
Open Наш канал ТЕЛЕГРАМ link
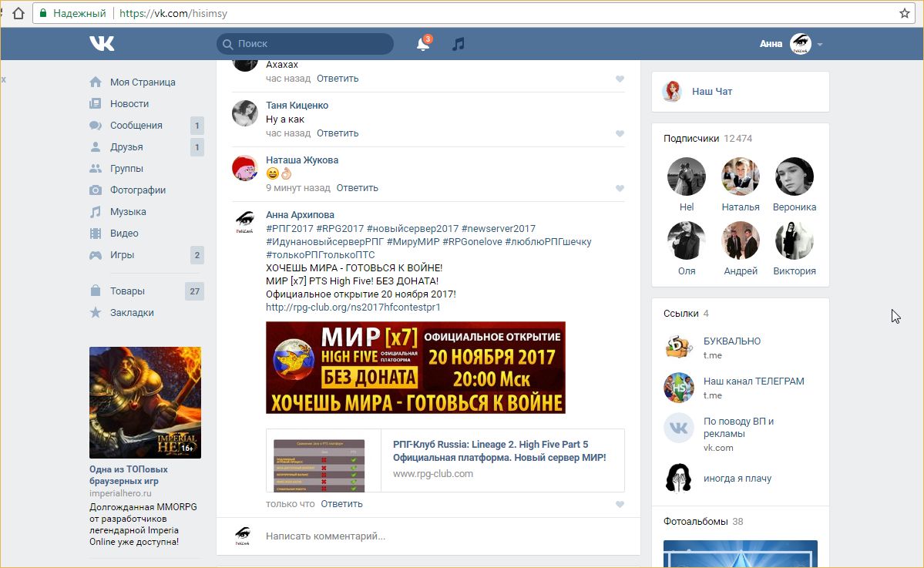(753, 381)
